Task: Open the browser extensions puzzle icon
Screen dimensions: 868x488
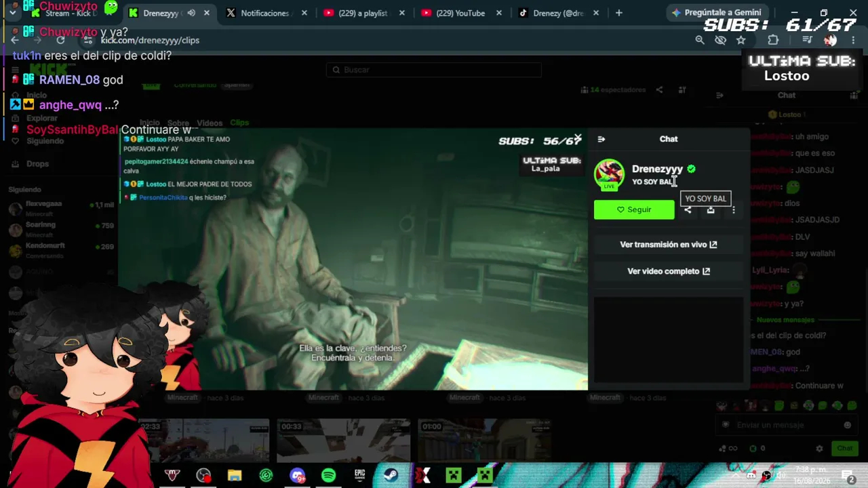Action: click(772, 40)
